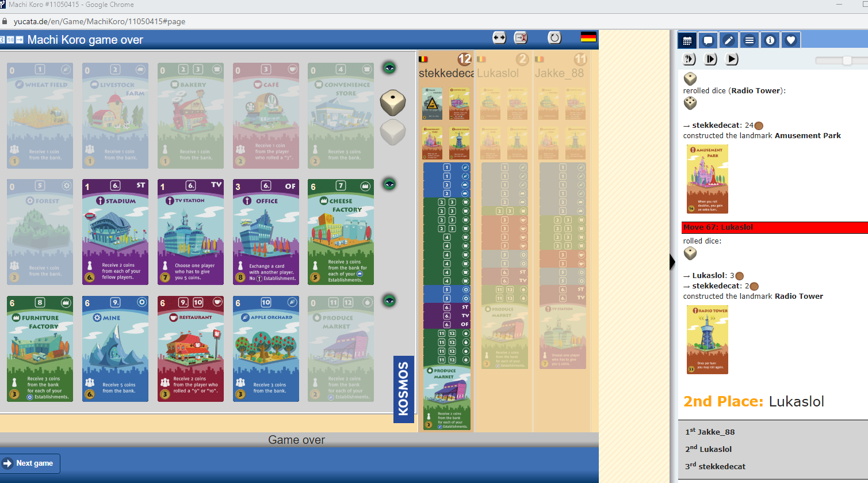Open the game history calendar tab

(687, 40)
